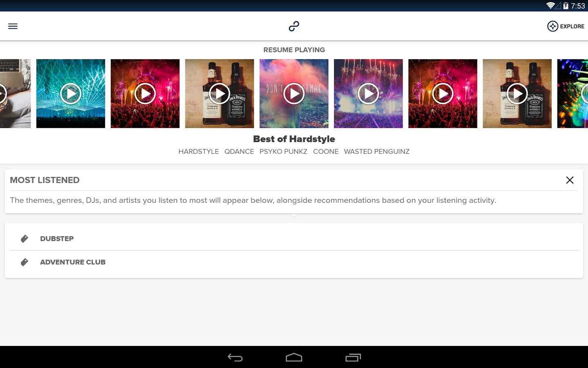Viewport: 588px width, 368px height.
Task: Select the HARDSTYLE tag
Action: (198, 152)
